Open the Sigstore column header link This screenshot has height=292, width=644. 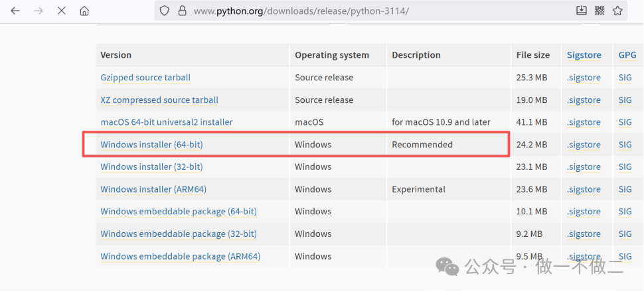pos(584,55)
